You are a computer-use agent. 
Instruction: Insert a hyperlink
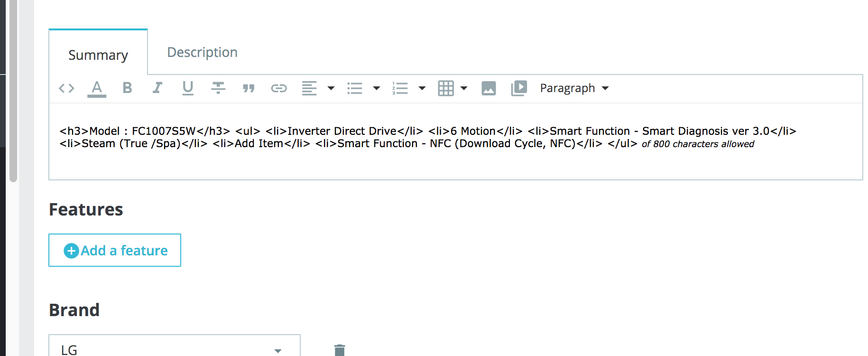(x=279, y=88)
